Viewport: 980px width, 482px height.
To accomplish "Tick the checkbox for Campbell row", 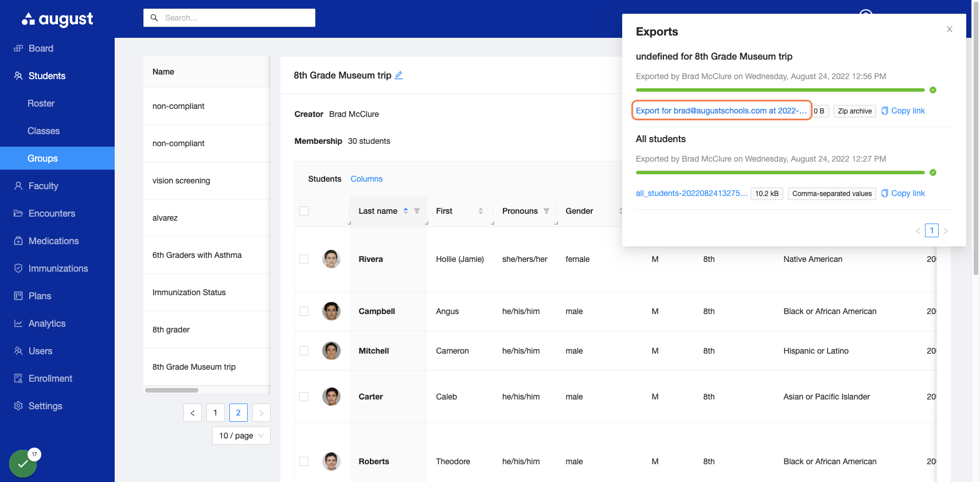I will (304, 311).
